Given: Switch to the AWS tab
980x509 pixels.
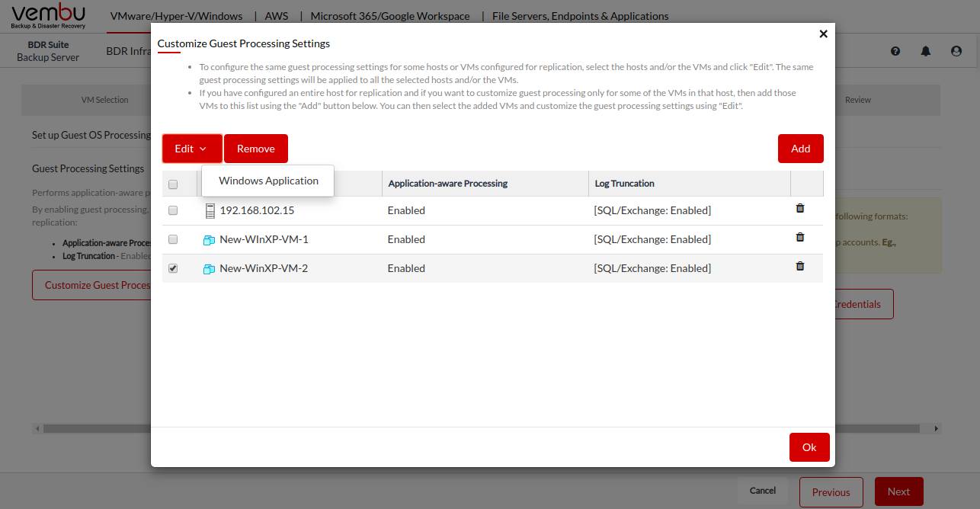Looking at the screenshot, I should click(x=277, y=16).
